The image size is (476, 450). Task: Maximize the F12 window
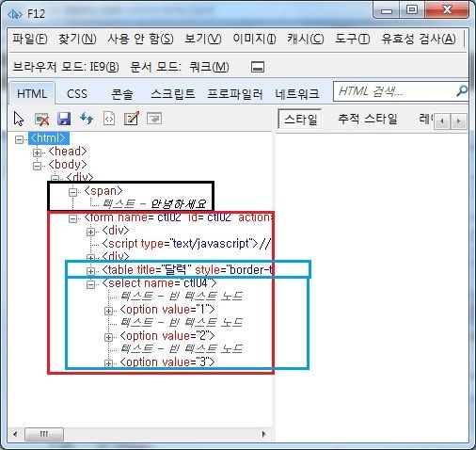tap(412, 9)
